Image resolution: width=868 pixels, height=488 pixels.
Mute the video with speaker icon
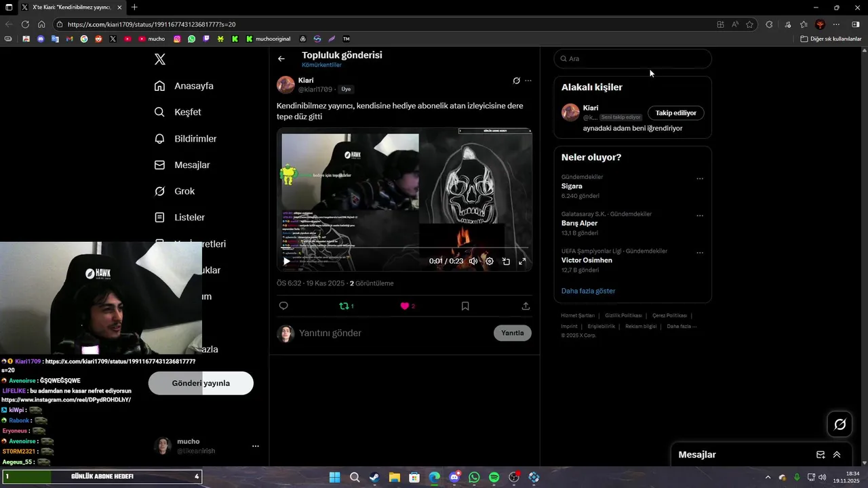(x=473, y=261)
